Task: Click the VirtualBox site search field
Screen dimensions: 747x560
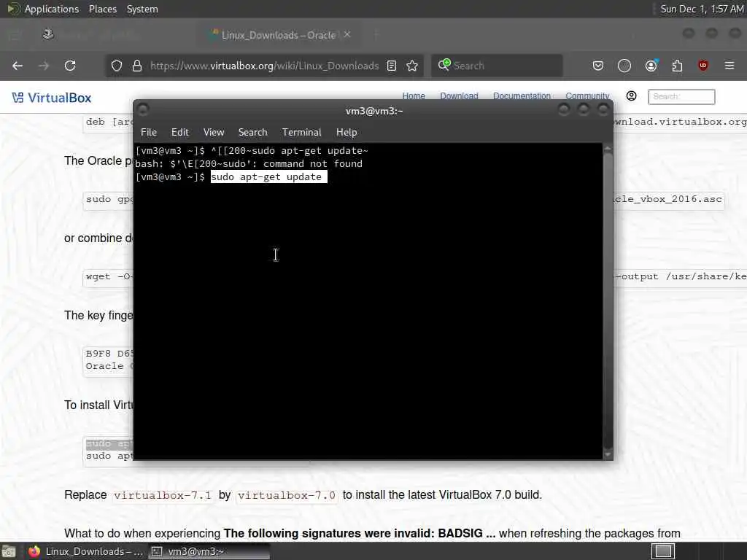Action: (681, 97)
